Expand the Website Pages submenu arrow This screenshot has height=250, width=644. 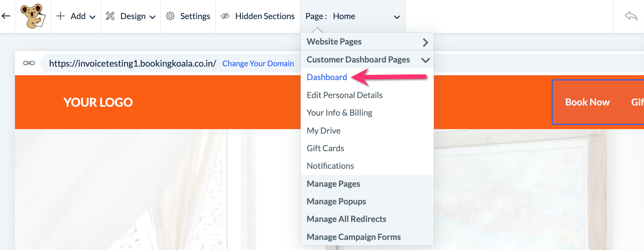click(x=425, y=42)
